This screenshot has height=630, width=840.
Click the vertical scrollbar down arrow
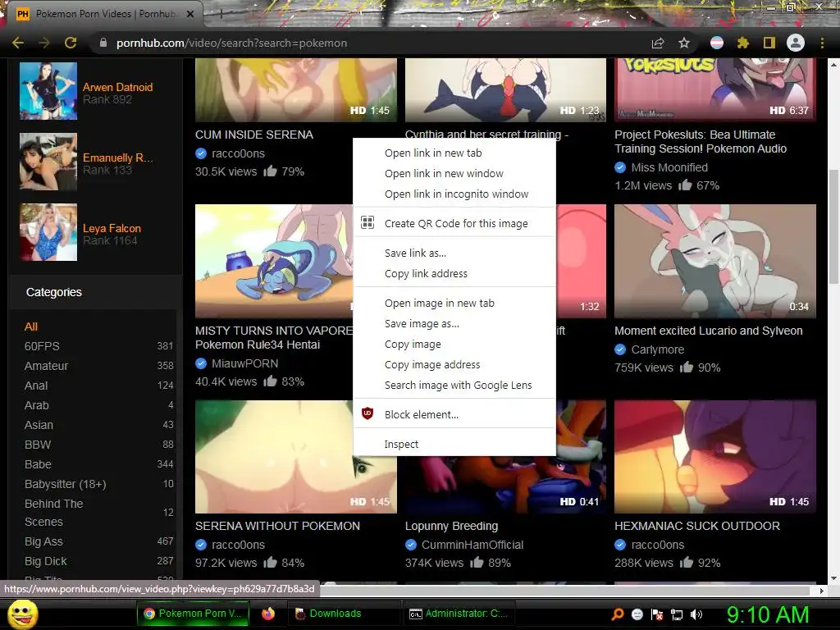coord(833,578)
